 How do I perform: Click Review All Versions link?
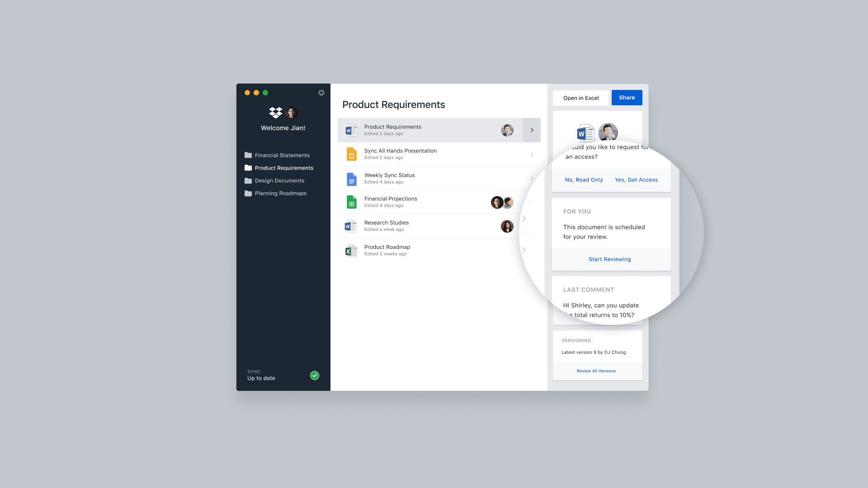pos(596,371)
